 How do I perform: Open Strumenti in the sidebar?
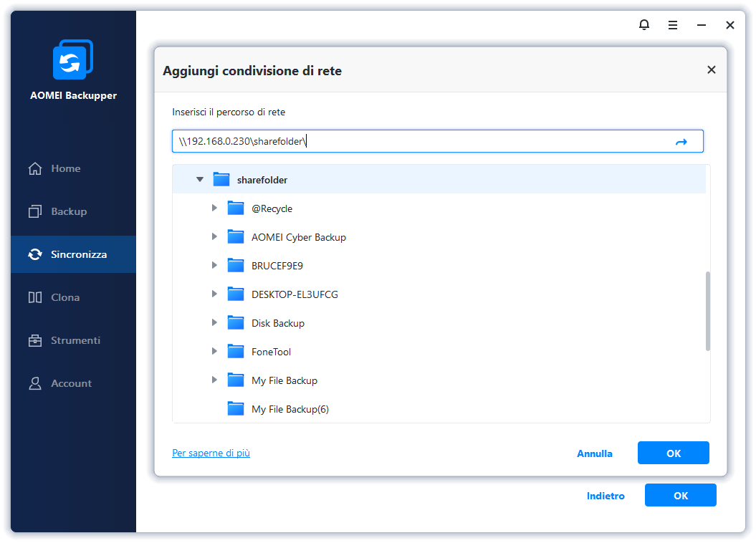click(73, 340)
